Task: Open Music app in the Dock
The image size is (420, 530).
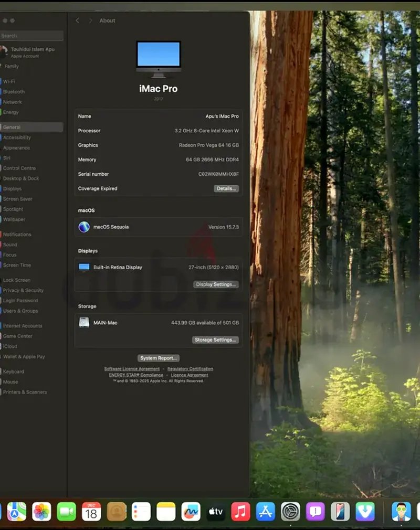Action: click(240, 511)
